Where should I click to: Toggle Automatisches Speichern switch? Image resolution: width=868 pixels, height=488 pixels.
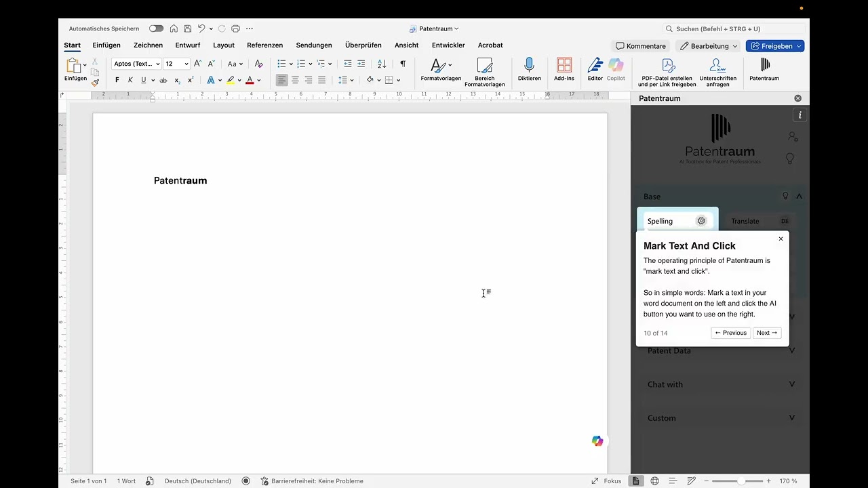(x=157, y=28)
